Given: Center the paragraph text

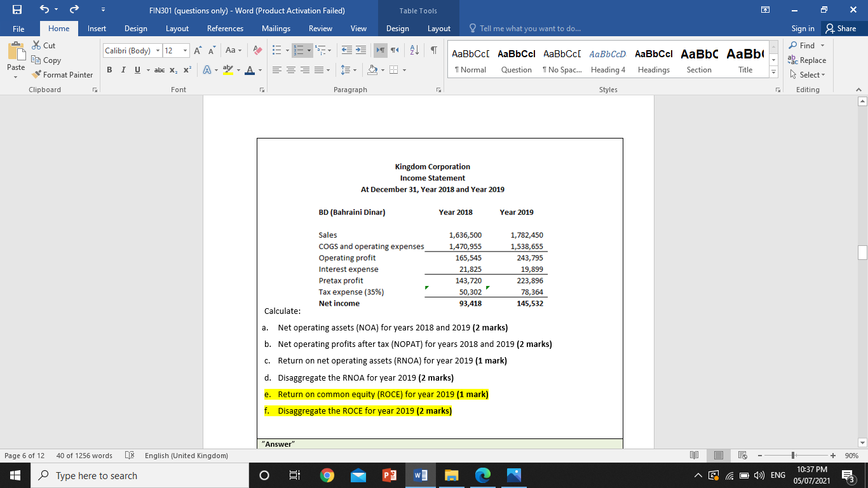Looking at the screenshot, I should [291, 69].
